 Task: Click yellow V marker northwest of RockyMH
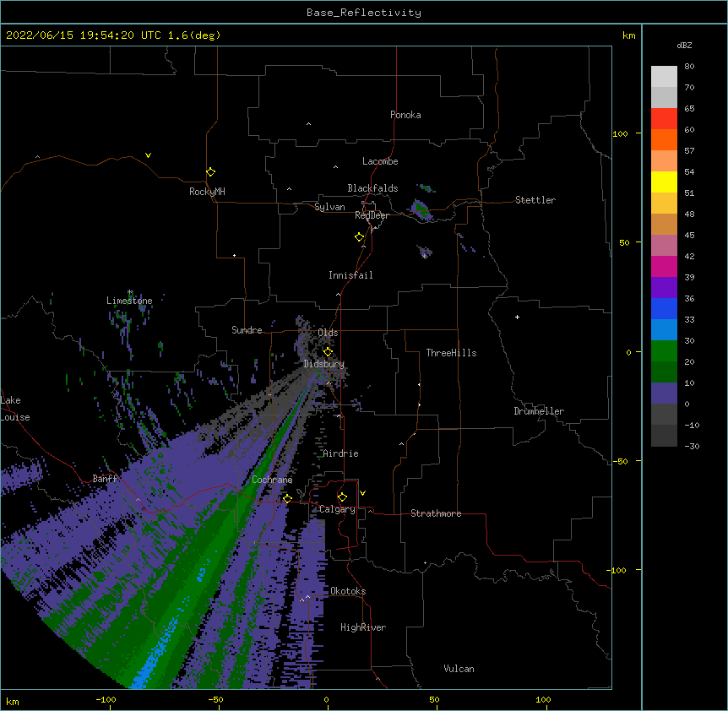coord(148,155)
